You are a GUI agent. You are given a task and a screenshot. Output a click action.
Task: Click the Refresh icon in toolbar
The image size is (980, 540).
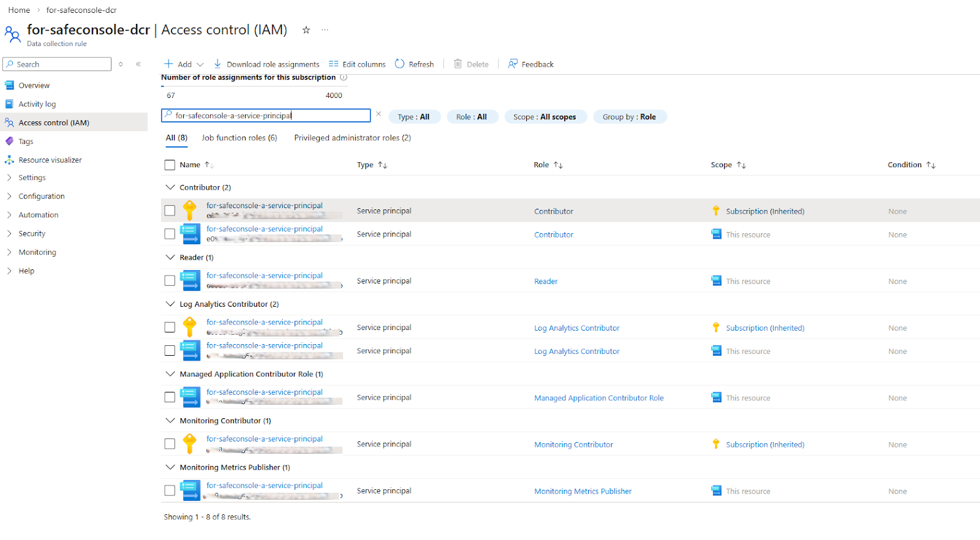click(400, 64)
